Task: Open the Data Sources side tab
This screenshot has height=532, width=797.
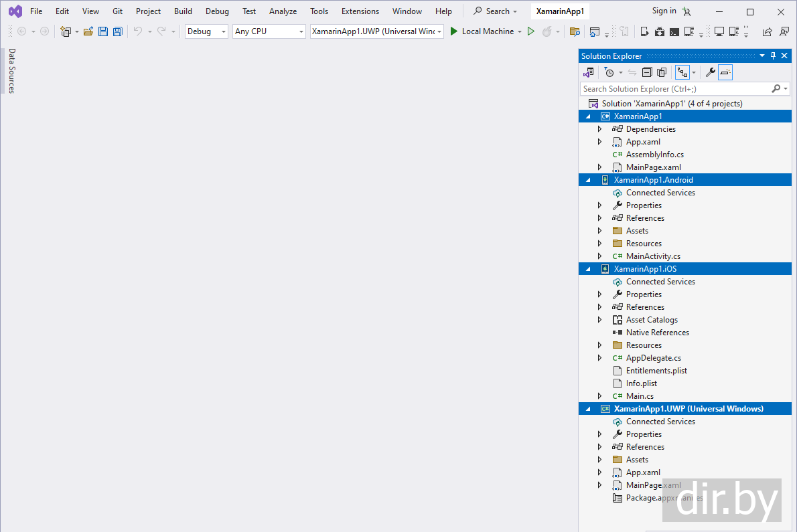Action: (x=11, y=70)
